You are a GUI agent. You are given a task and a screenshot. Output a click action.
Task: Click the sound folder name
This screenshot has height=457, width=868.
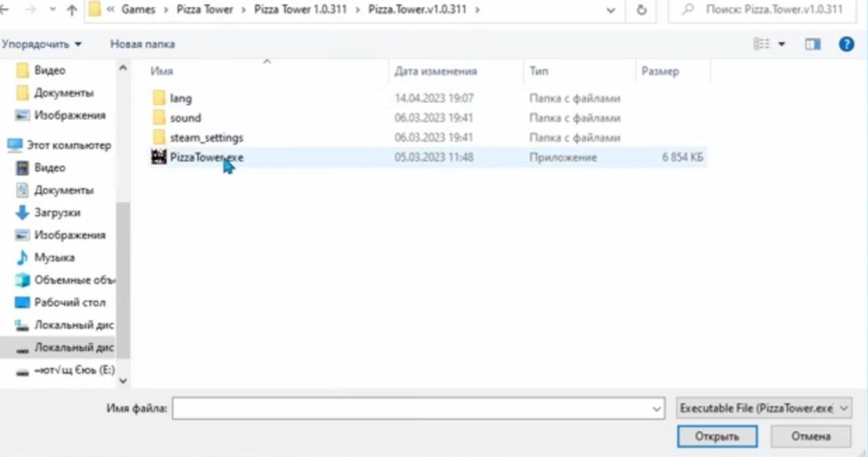pyautogui.click(x=185, y=118)
